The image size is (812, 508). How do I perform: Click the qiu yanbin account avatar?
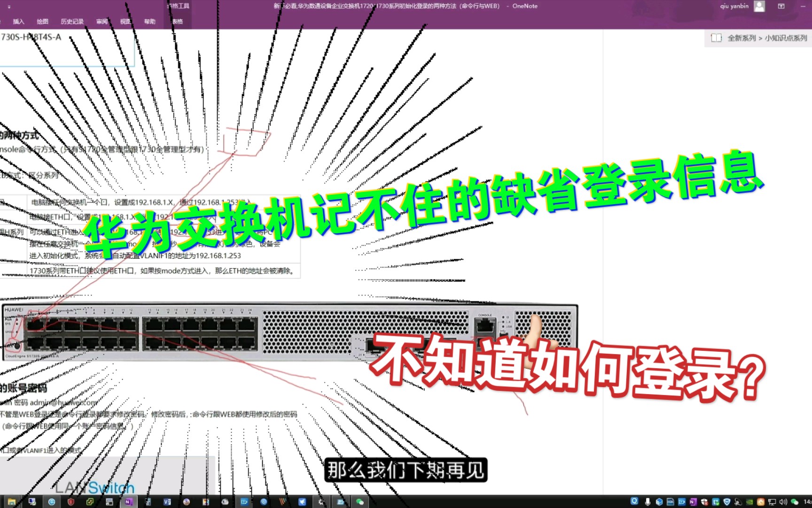759,6
